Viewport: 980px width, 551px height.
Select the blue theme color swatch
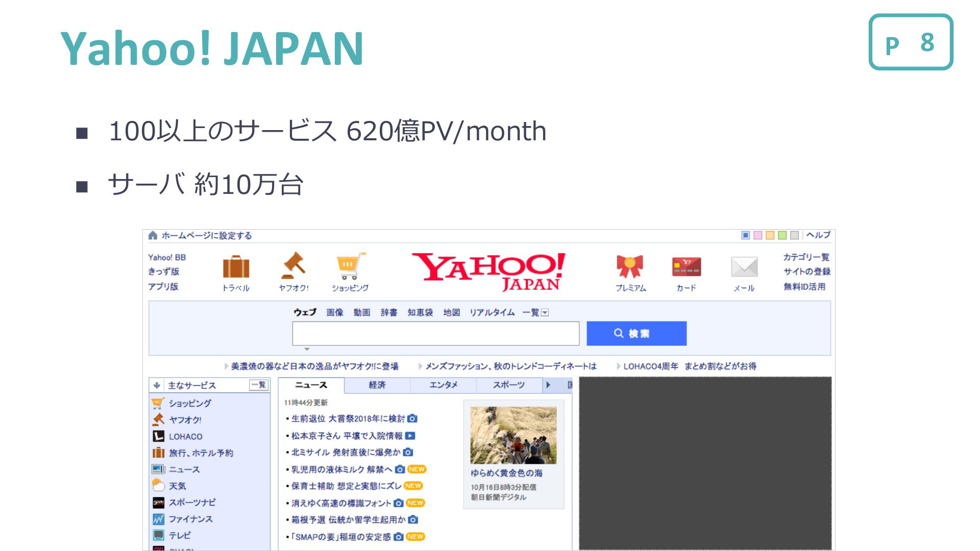(745, 235)
